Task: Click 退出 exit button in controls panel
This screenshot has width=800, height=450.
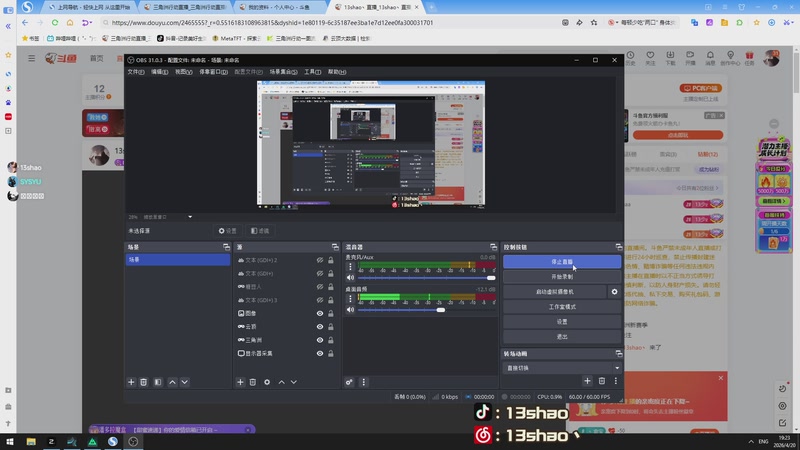Action: [x=562, y=337]
